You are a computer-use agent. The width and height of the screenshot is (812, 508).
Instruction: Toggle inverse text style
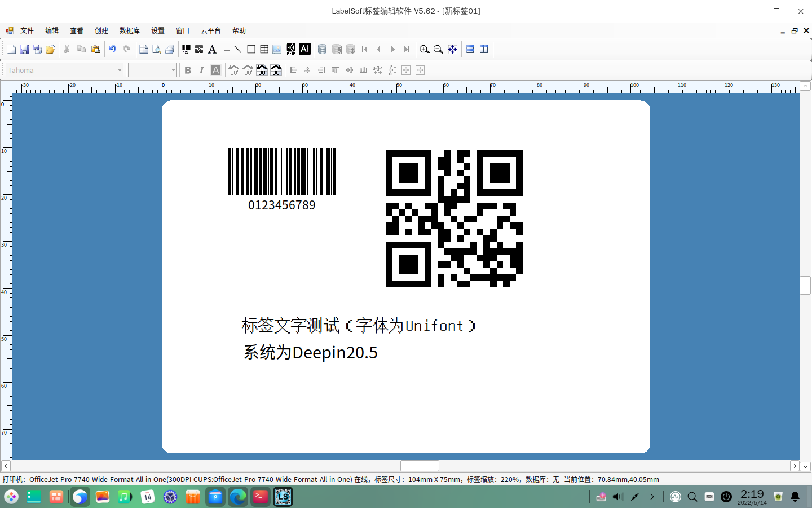[x=216, y=70]
